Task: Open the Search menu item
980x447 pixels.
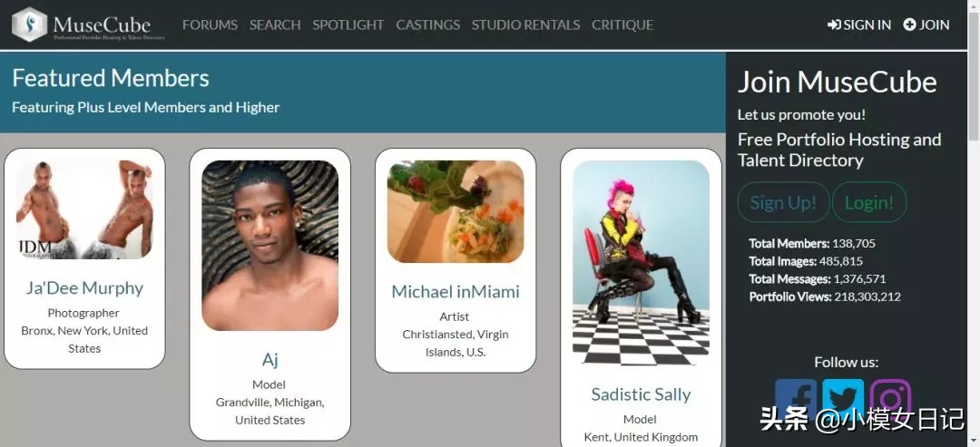Action: pos(275,25)
